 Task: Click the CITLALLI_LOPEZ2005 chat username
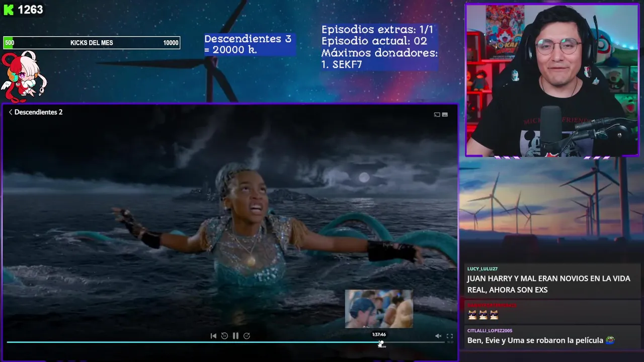(490, 331)
